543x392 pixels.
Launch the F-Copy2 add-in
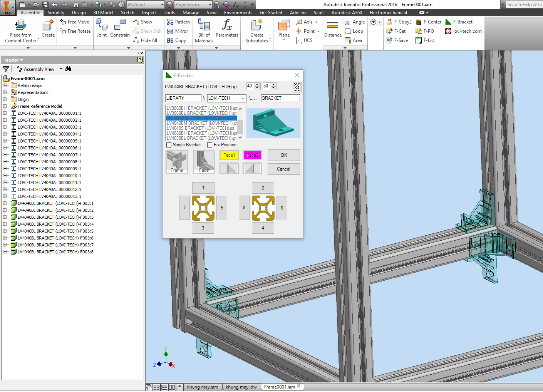click(x=399, y=22)
